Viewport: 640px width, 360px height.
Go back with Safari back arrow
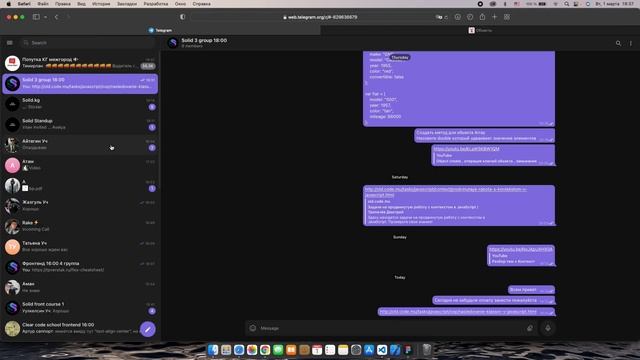56,17
